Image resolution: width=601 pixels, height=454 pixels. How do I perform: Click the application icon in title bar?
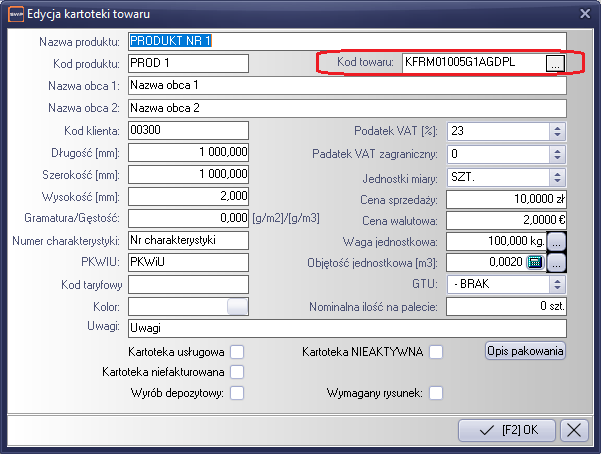[16, 12]
